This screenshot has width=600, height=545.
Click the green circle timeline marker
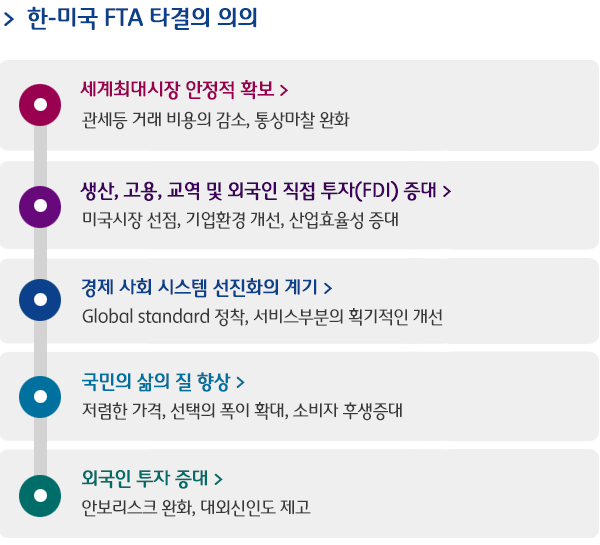coord(40,494)
